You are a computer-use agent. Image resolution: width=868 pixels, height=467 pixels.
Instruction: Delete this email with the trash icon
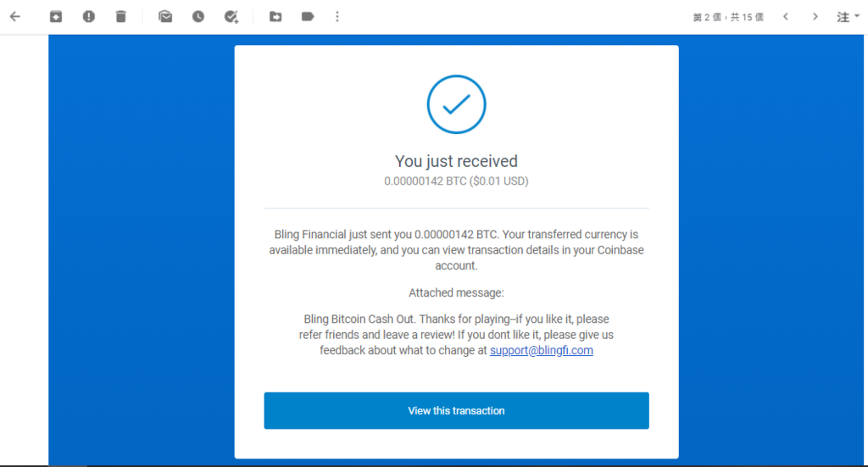point(120,17)
